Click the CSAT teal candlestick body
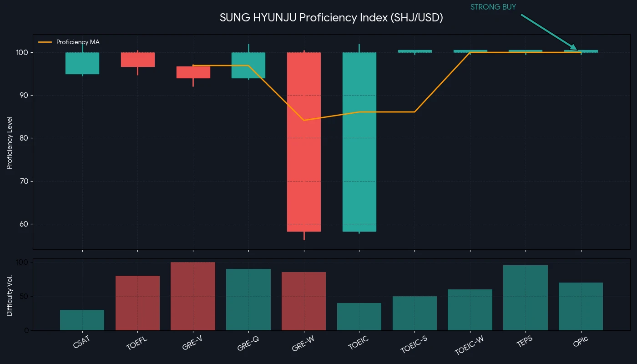This screenshot has width=637, height=364. click(82, 63)
